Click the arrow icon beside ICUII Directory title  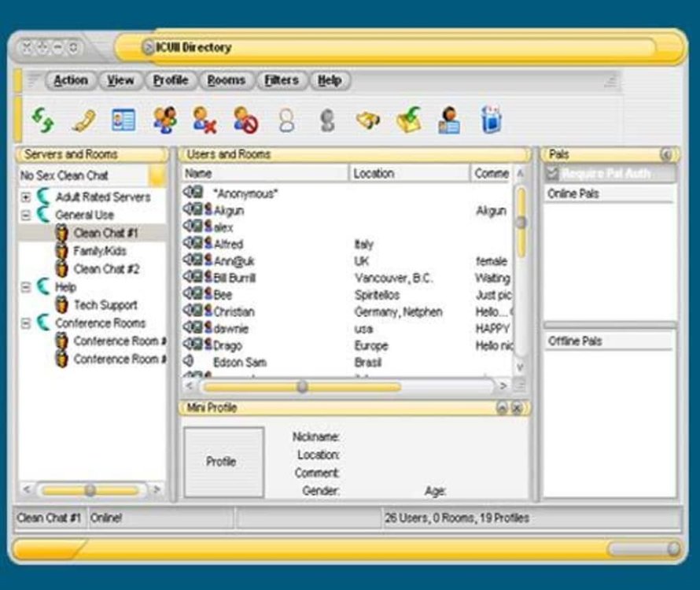pyautogui.click(x=148, y=47)
